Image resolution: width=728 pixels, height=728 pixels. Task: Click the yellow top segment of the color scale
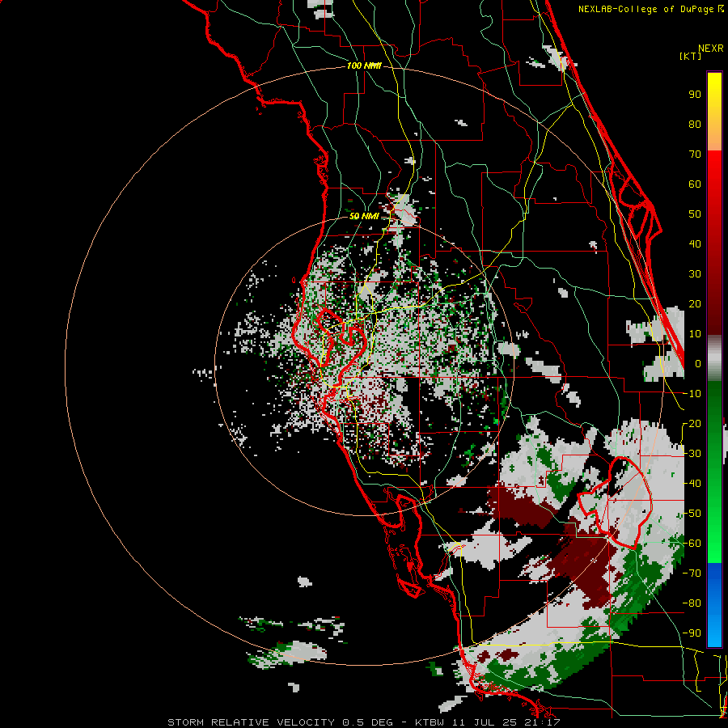click(x=714, y=112)
